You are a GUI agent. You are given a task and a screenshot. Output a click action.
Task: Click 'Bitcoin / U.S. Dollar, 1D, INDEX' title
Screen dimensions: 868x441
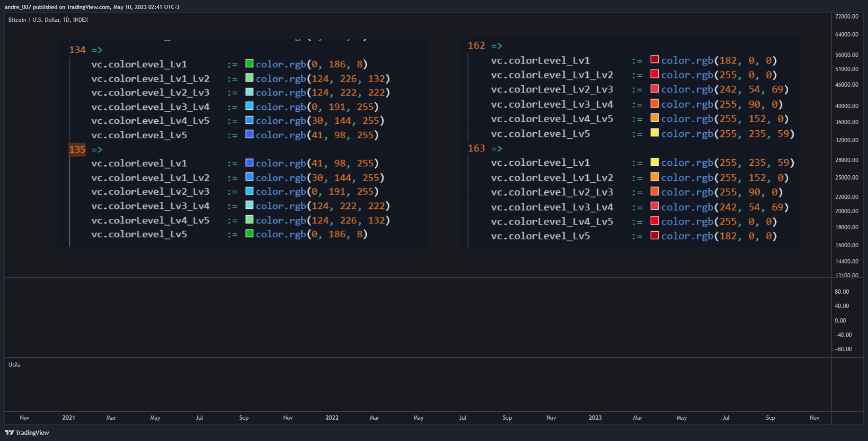(48, 20)
